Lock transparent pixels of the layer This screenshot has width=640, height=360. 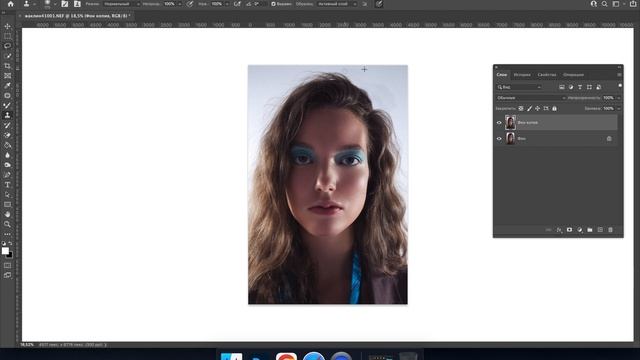[521, 109]
